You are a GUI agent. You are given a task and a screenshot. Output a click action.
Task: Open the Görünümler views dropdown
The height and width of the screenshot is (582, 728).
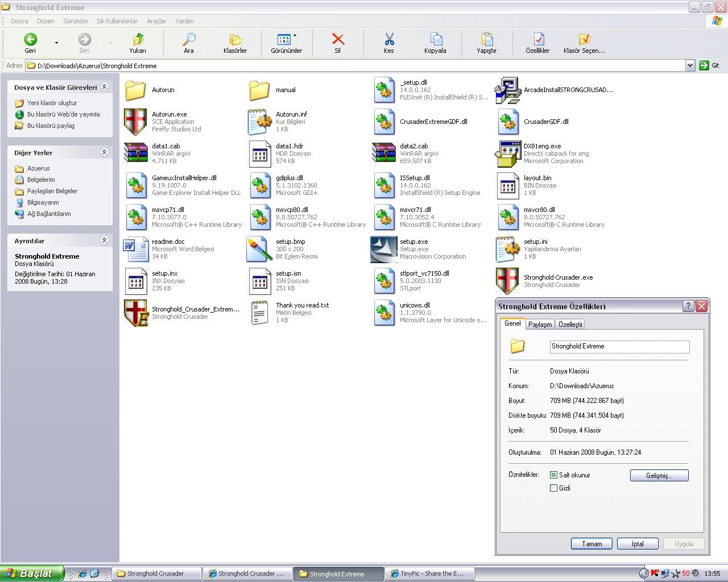295,36
